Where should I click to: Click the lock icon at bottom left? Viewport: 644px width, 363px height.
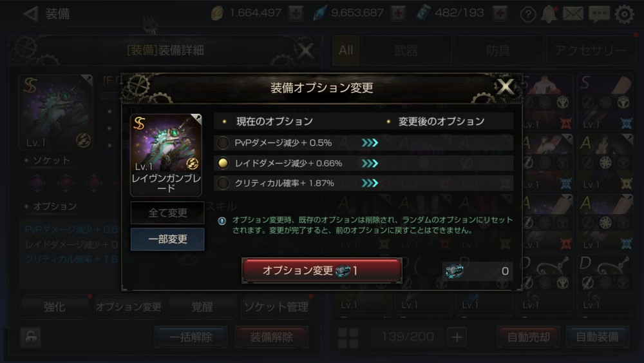[31, 337]
